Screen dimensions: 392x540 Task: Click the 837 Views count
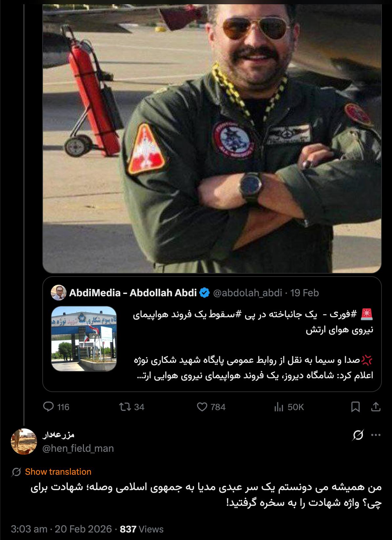[142, 529]
